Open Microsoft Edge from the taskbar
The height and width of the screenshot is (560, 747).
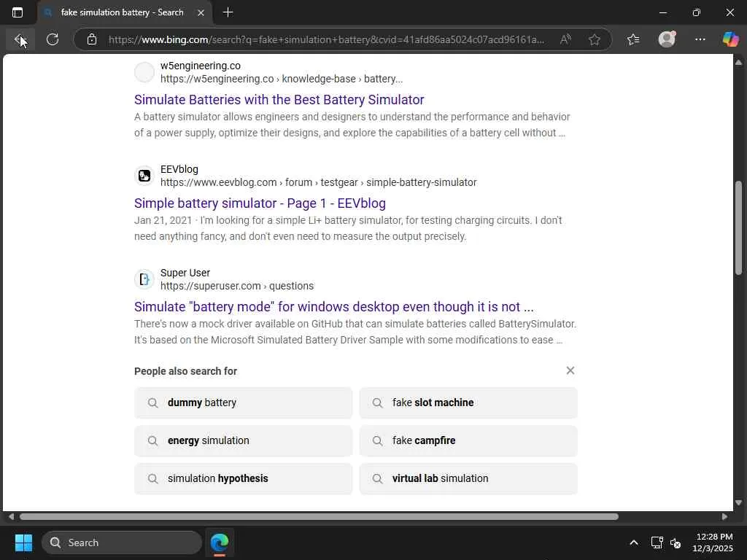220,542
